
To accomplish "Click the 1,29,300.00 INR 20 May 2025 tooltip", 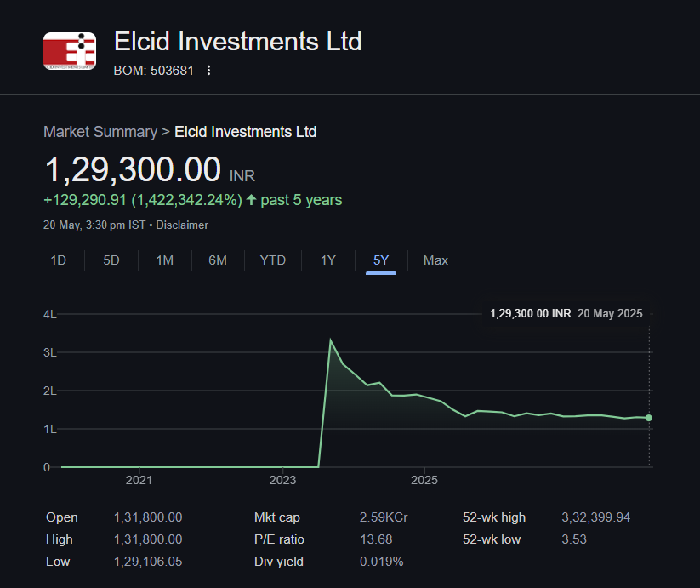I will (566, 313).
